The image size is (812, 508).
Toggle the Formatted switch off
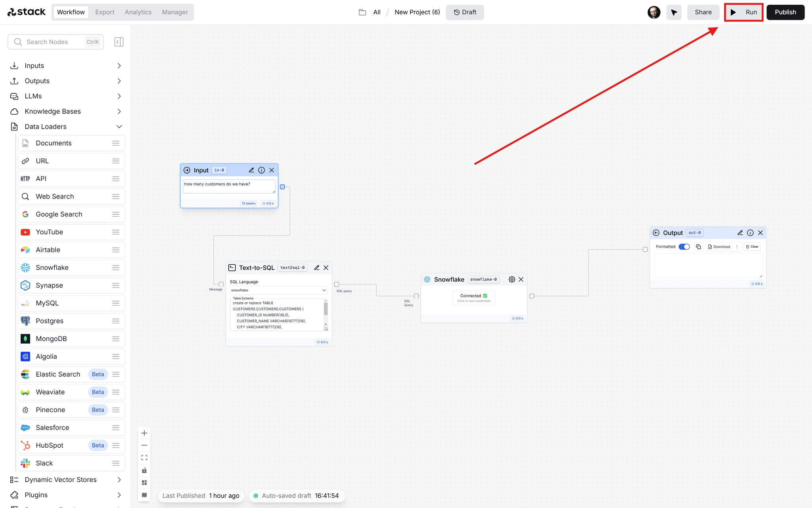click(684, 247)
